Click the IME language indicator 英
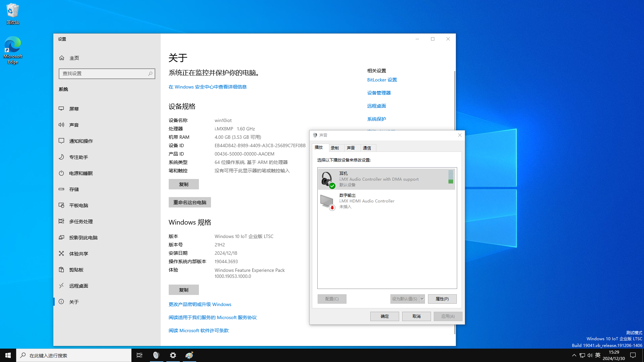Image resolution: width=644 pixels, height=362 pixels. pos(598,355)
